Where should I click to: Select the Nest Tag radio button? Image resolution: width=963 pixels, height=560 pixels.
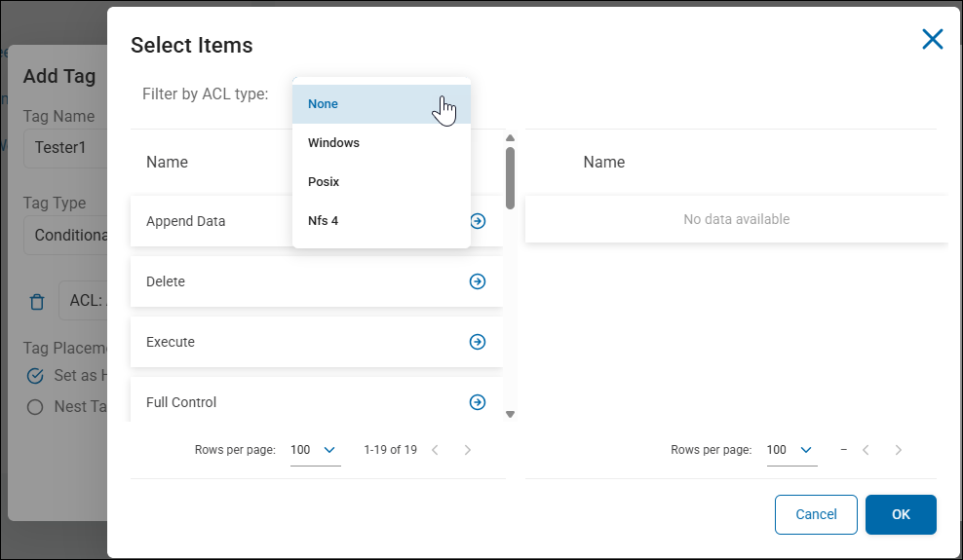[x=35, y=407]
